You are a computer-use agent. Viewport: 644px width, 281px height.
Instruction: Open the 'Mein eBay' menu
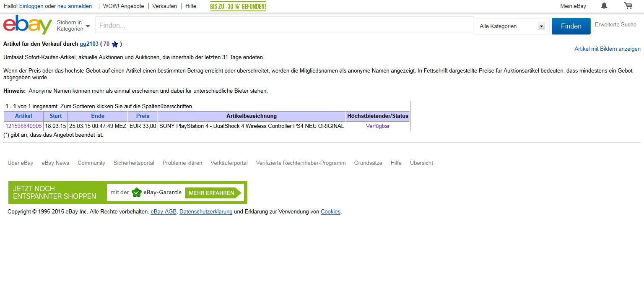(x=573, y=6)
